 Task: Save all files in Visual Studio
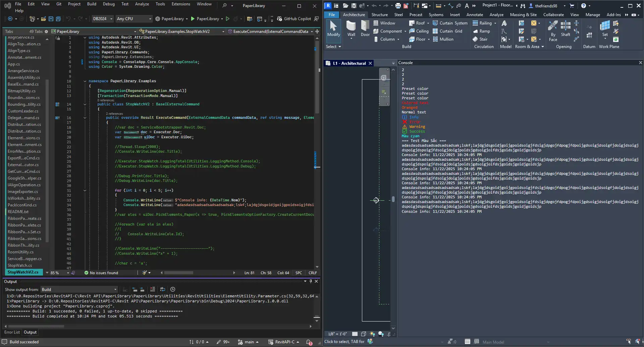58,19
